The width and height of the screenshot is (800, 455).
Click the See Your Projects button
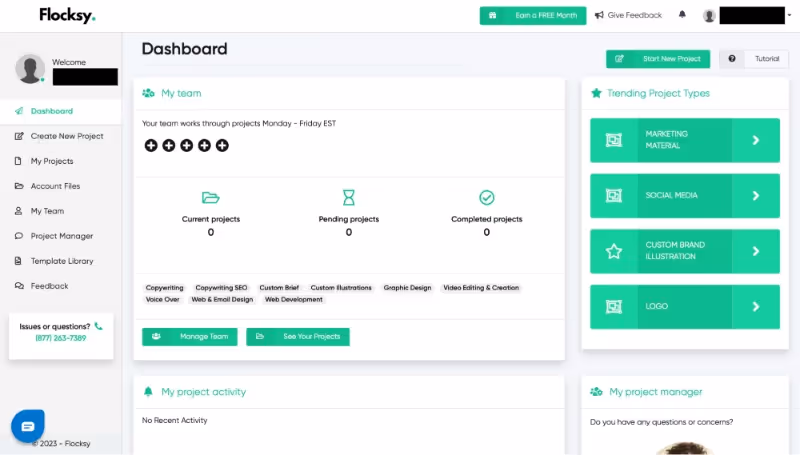[x=297, y=337]
